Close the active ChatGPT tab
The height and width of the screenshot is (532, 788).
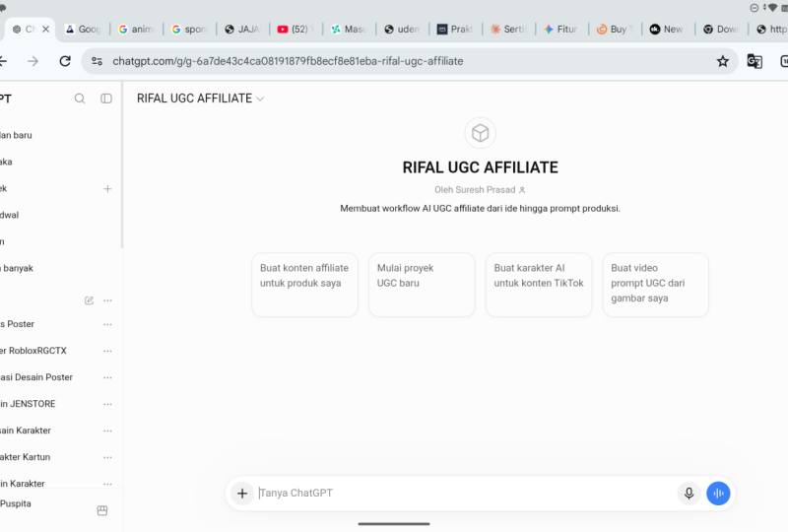[45, 30]
